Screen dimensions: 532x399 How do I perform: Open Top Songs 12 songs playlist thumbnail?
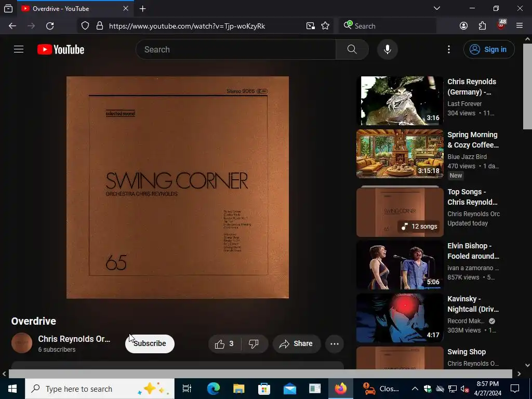tap(400, 212)
